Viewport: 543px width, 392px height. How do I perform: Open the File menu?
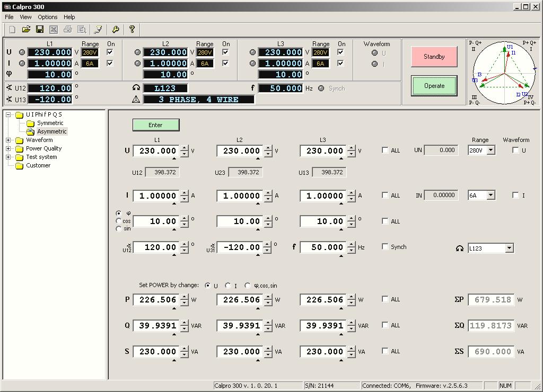[9, 17]
